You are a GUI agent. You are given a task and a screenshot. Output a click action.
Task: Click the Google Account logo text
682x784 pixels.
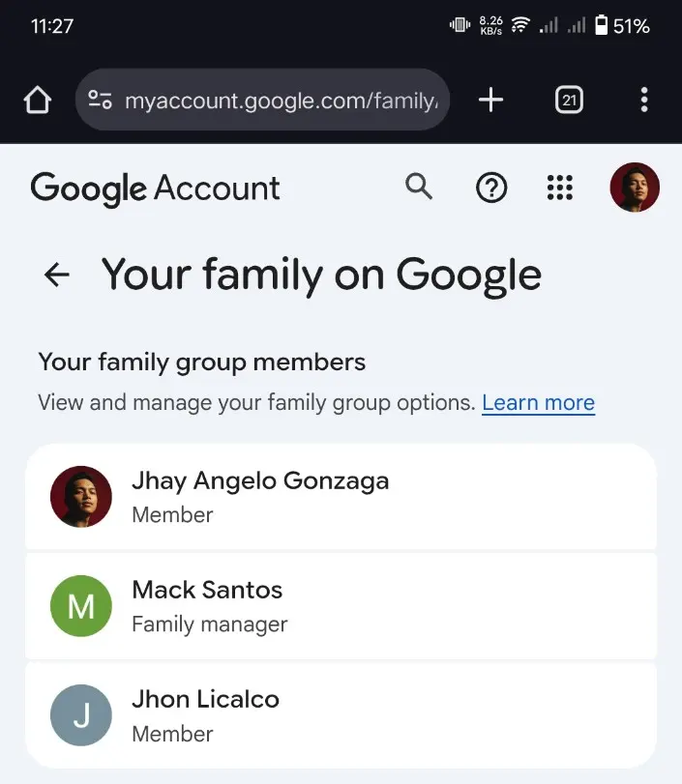pyautogui.click(x=155, y=189)
